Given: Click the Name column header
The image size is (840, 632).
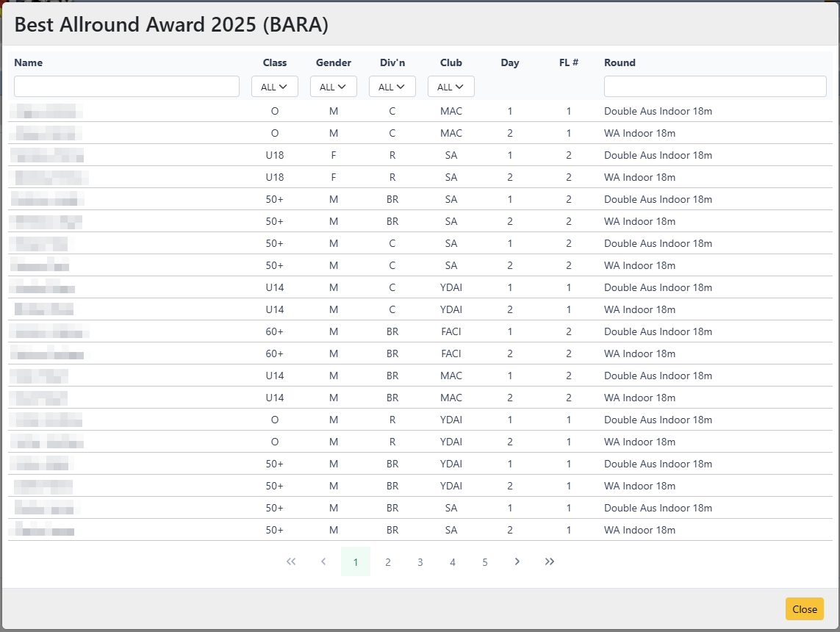Looking at the screenshot, I should (29, 62).
